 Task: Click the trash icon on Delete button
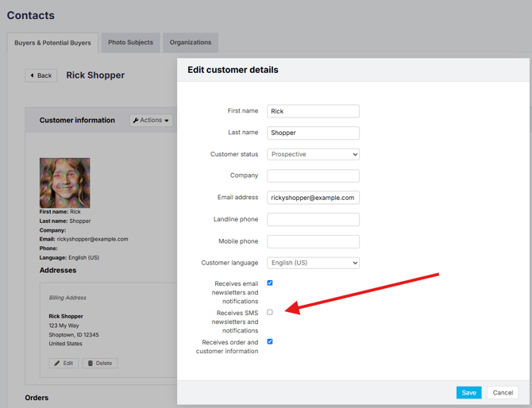(x=91, y=363)
